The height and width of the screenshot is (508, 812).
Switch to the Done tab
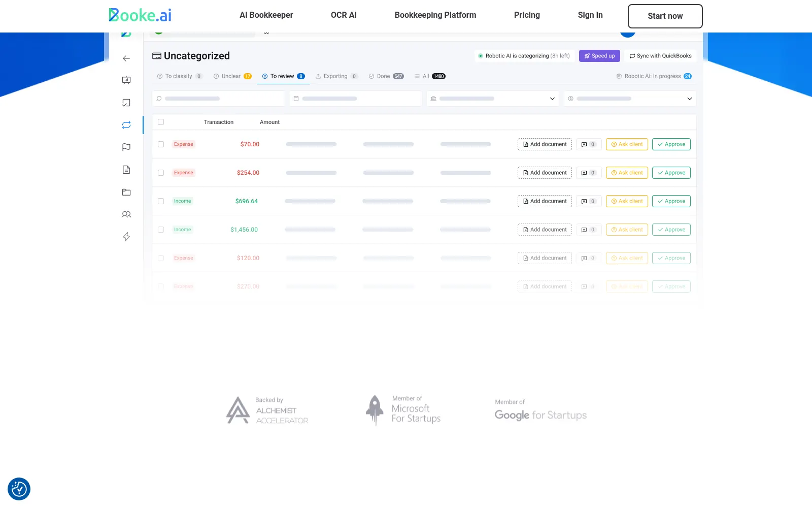click(x=386, y=76)
